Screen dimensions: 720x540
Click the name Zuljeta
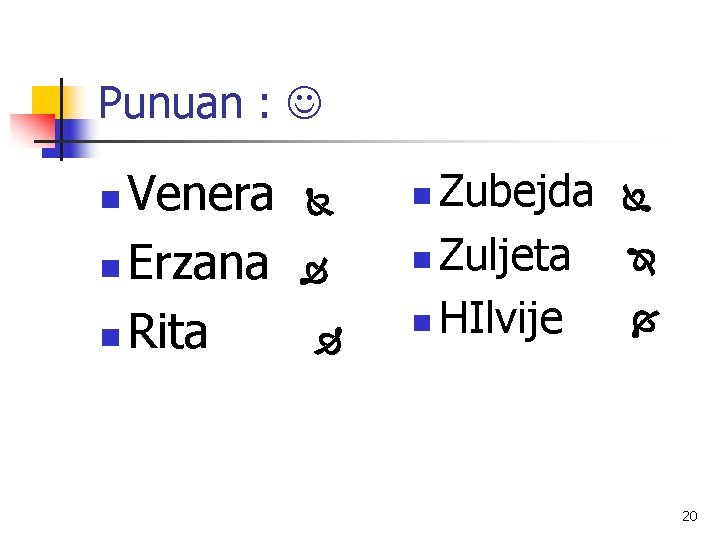click(x=505, y=256)
